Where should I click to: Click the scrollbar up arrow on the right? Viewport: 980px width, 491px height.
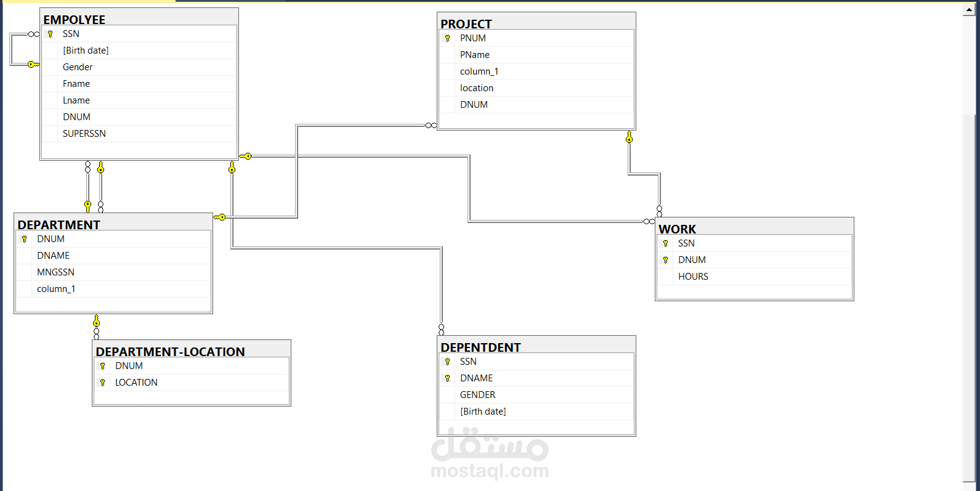(968, 9)
